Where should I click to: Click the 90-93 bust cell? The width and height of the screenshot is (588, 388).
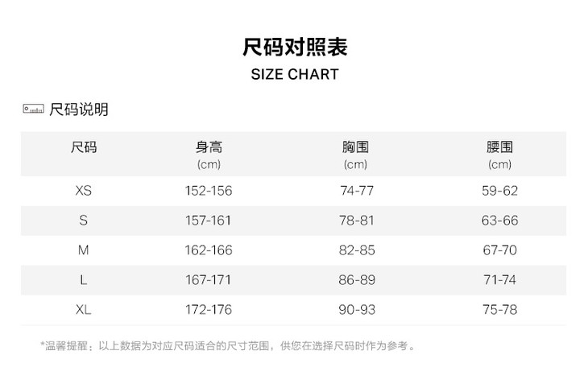(357, 310)
